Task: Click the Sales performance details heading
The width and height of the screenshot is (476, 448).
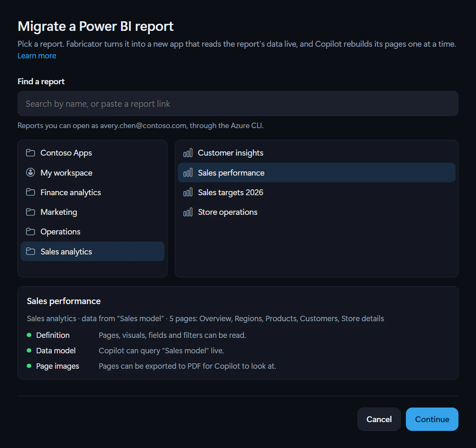Action: tap(64, 301)
